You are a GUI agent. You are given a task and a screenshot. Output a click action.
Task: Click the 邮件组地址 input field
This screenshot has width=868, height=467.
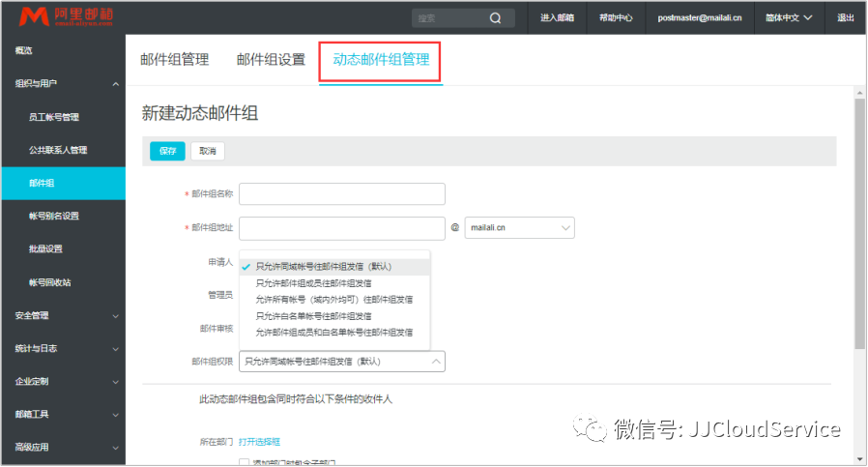coord(342,228)
